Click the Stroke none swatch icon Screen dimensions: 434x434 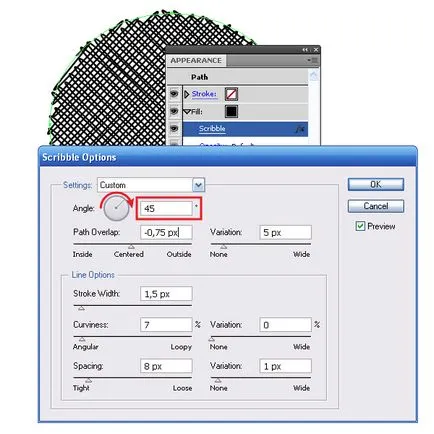(231, 94)
